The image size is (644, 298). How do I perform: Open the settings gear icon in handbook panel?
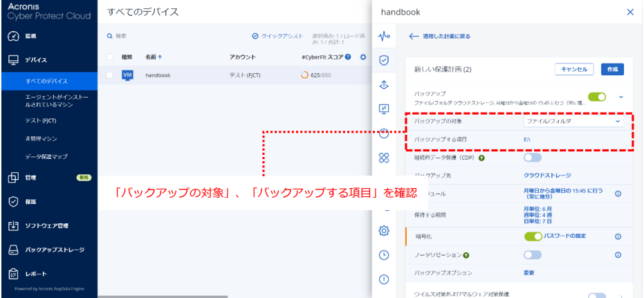point(384,230)
